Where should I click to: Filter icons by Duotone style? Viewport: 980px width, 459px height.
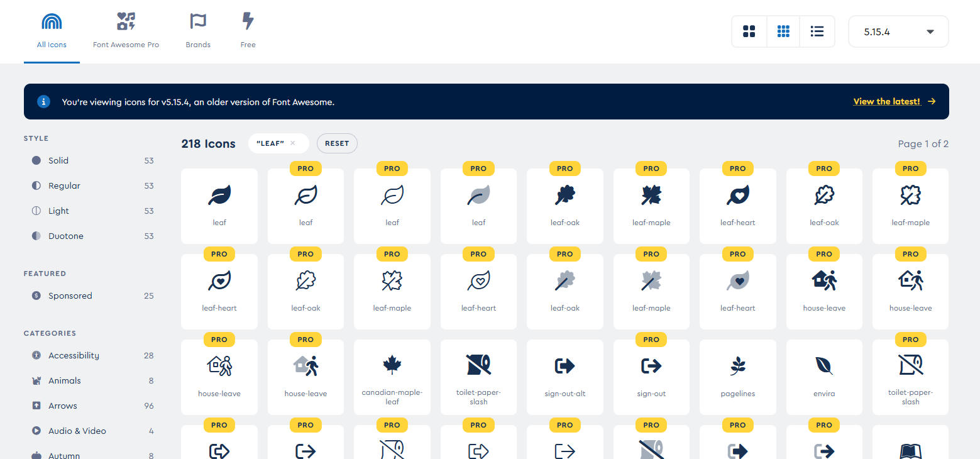92,236
